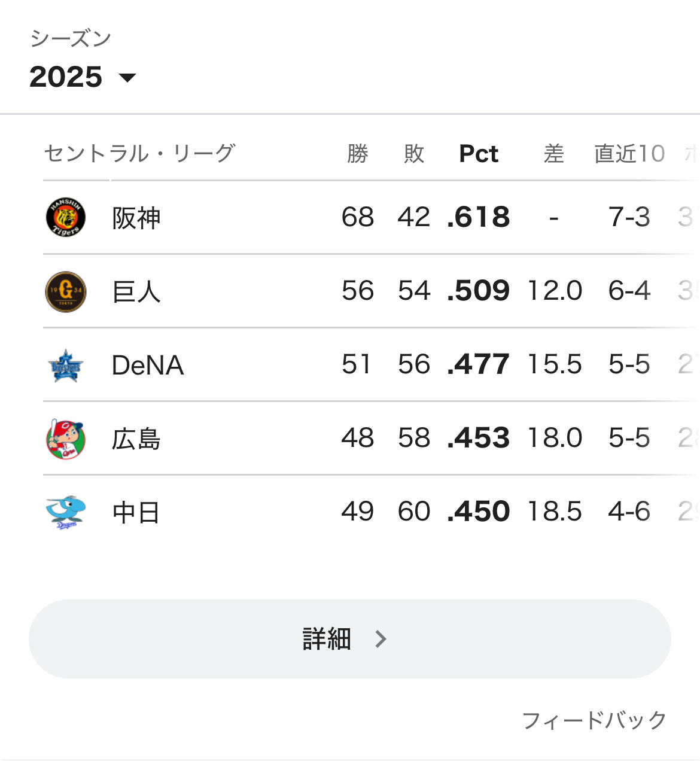Click the フィードバック feedback link
Image resolution: width=700 pixels, height=761 pixels.
[594, 720]
